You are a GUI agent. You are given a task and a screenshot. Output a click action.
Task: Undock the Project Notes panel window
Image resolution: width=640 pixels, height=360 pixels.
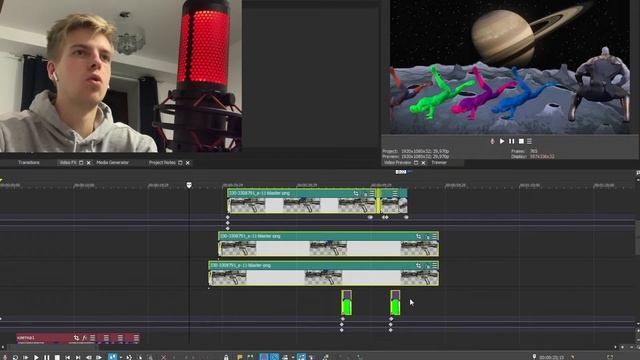(x=180, y=163)
